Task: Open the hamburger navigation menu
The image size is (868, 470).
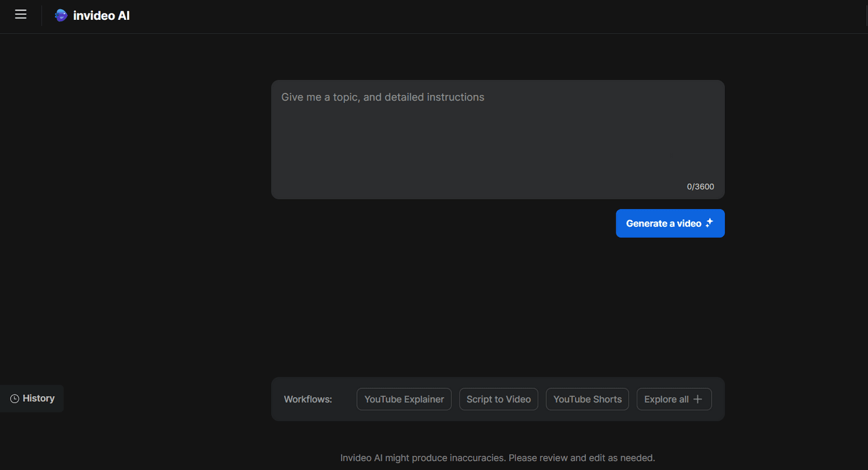Action: point(20,14)
